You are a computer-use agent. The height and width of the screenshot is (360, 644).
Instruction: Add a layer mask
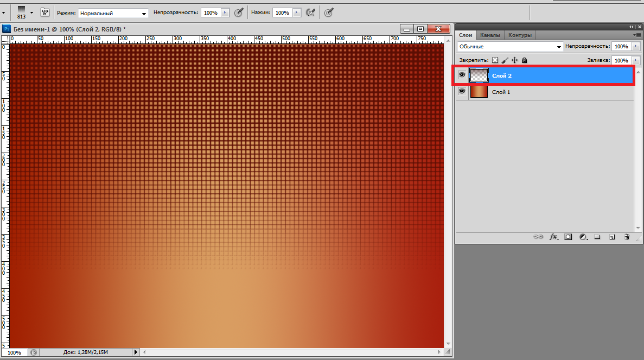click(568, 237)
